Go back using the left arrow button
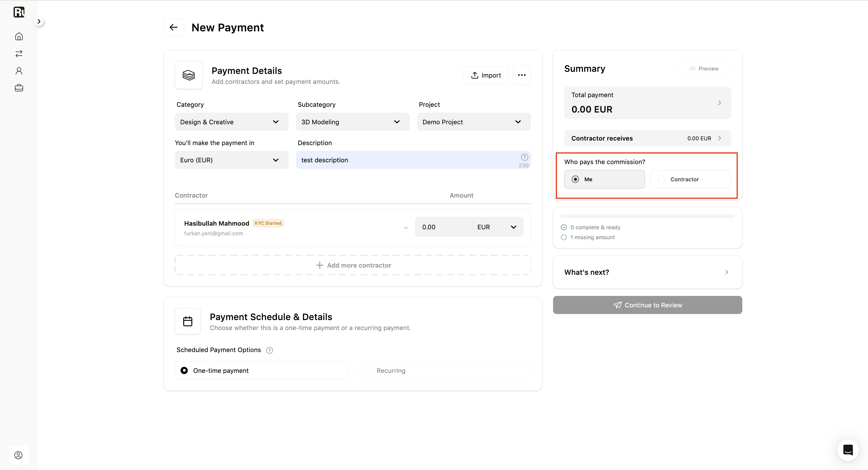 pyautogui.click(x=174, y=27)
